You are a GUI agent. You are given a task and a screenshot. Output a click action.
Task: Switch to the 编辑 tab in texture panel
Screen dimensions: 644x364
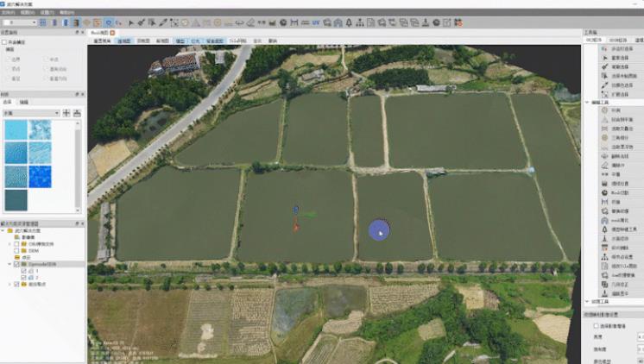click(x=24, y=102)
